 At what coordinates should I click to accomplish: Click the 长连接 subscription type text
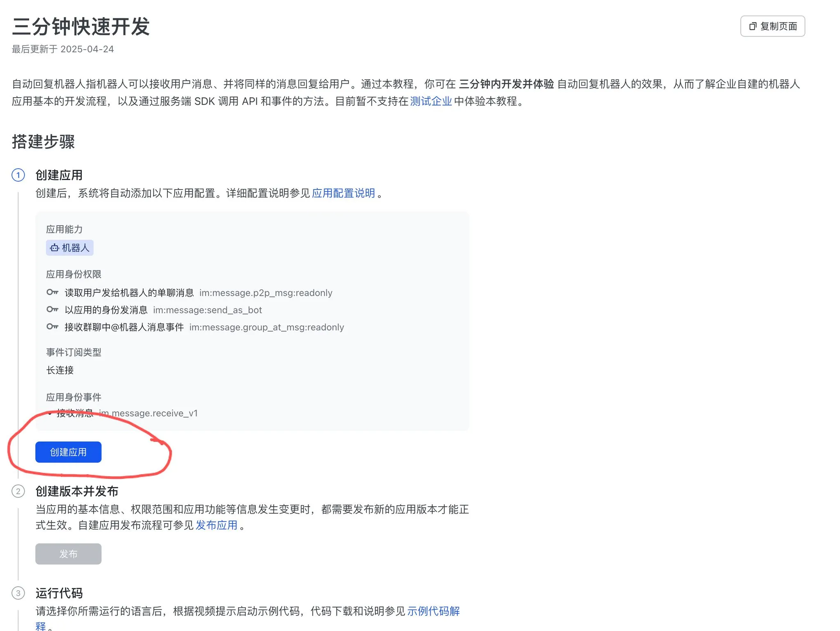60,370
